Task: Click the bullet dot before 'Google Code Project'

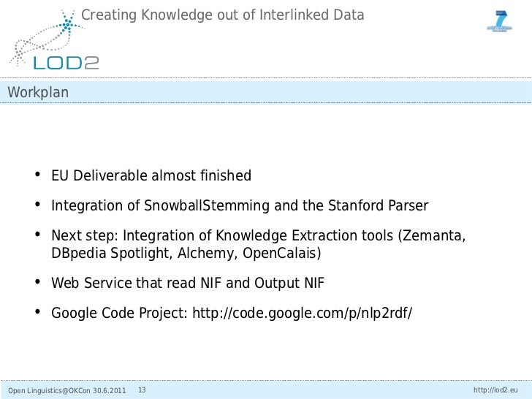Action: [x=36, y=313]
